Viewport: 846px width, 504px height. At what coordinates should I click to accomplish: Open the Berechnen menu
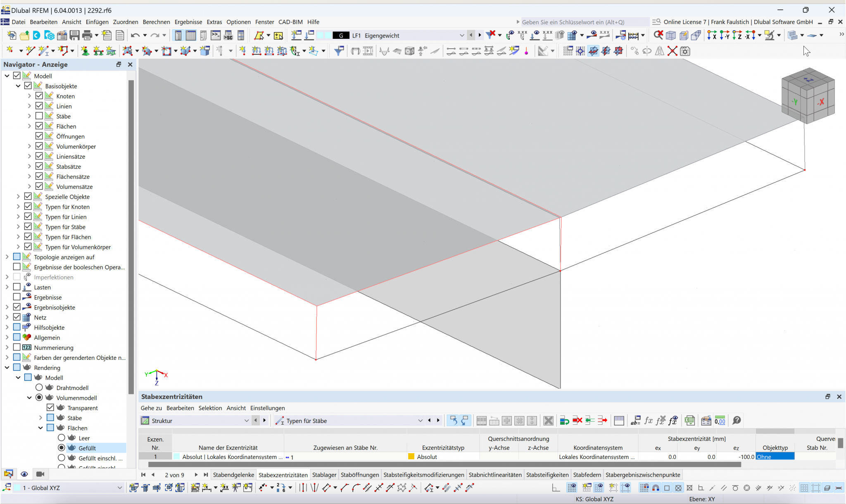click(x=156, y=22)
